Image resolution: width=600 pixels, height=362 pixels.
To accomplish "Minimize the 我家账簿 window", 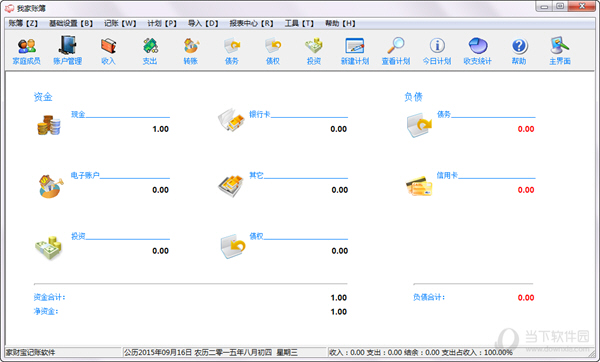I will [544, 7].
